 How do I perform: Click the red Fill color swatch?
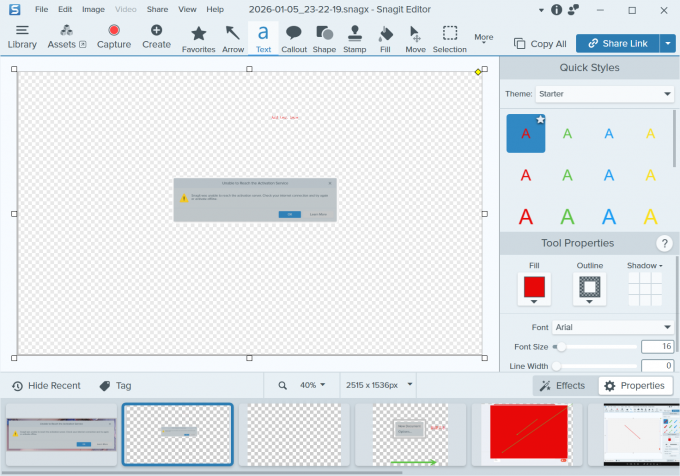point(533,287)
